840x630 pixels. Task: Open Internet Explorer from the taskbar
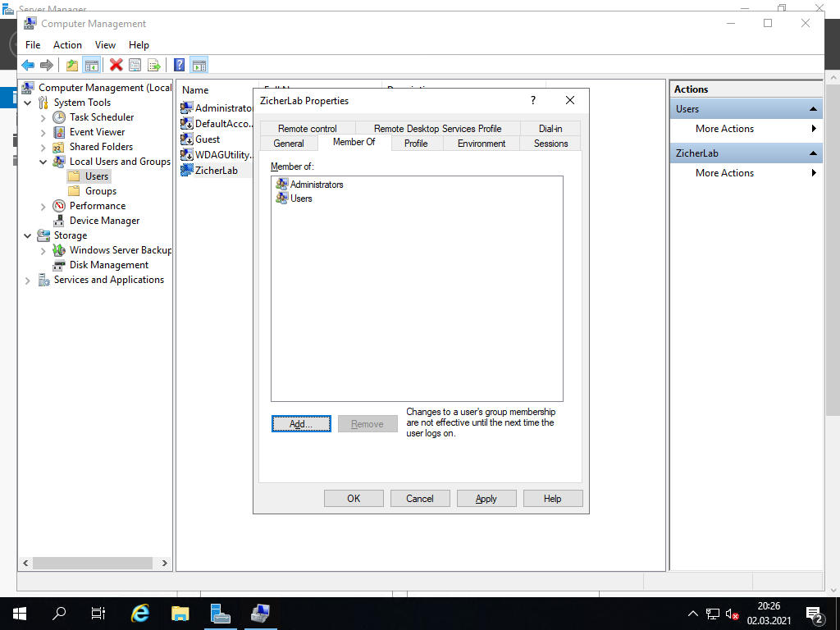point(140,613)
